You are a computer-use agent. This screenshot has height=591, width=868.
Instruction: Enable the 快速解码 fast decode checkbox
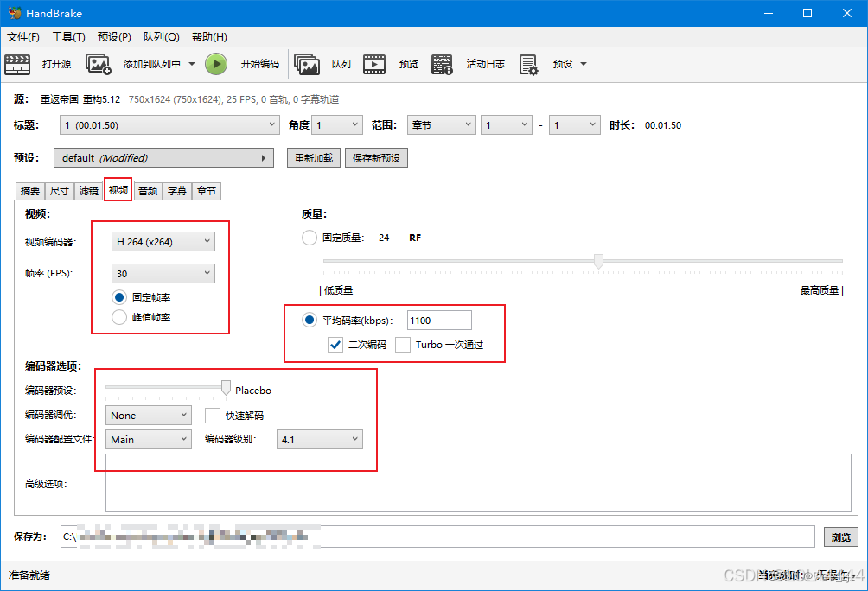[x=213, y=415]
